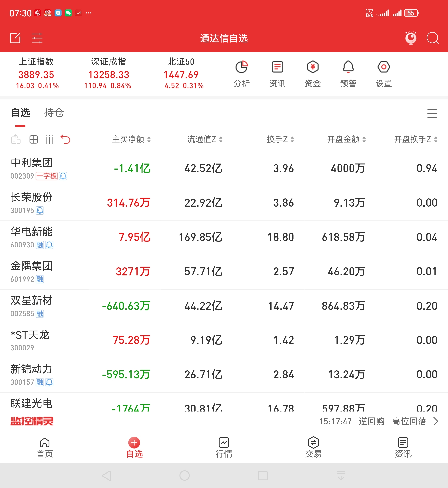Open the search magnifier icon
The image size is (448, 488).
click(432, 38)
